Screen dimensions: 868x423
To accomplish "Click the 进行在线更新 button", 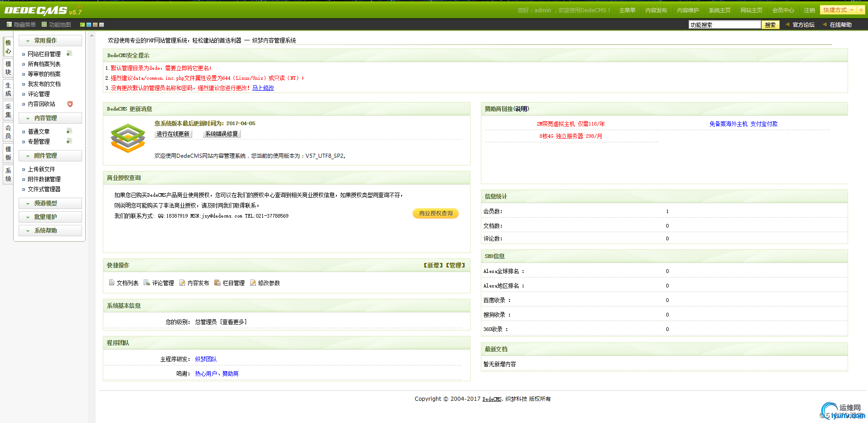I will [x=173, y=134].
